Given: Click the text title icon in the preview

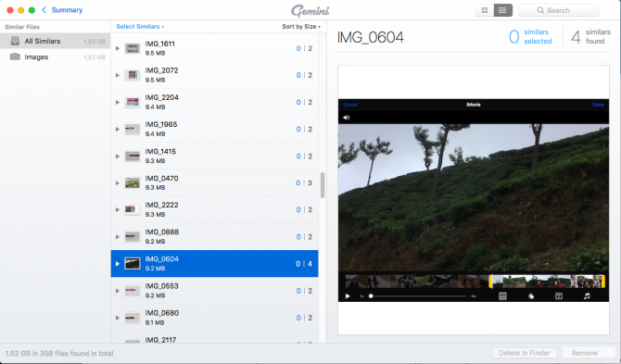Looking at the screenshot, I should [x=558, y=296].
